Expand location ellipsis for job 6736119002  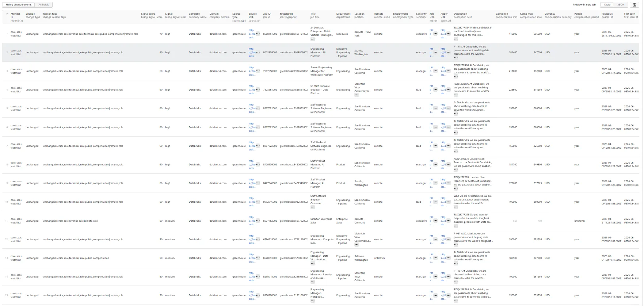tap(357, 245)
